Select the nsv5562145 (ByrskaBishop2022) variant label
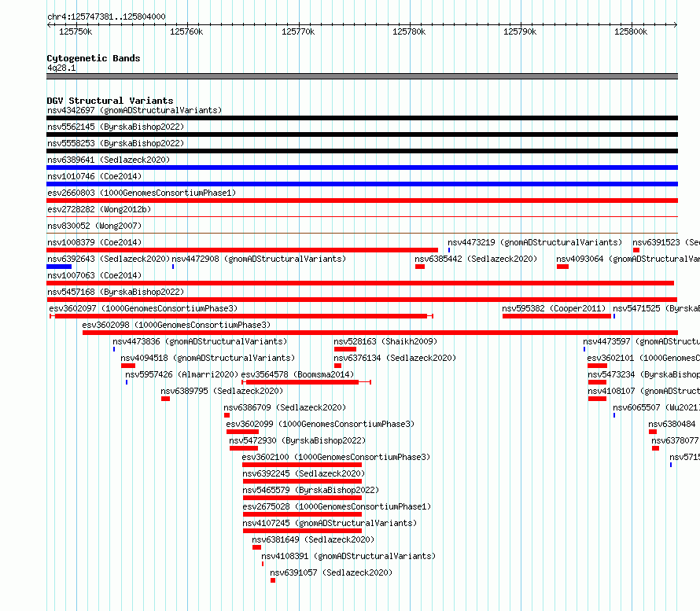 [x=116, y=127]
